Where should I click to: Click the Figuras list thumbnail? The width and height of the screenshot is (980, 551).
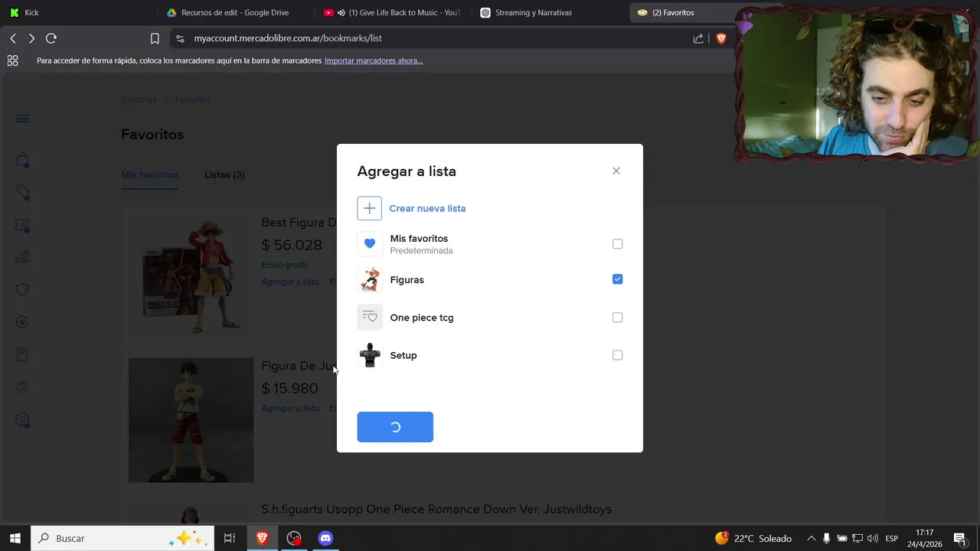point(370,279)
